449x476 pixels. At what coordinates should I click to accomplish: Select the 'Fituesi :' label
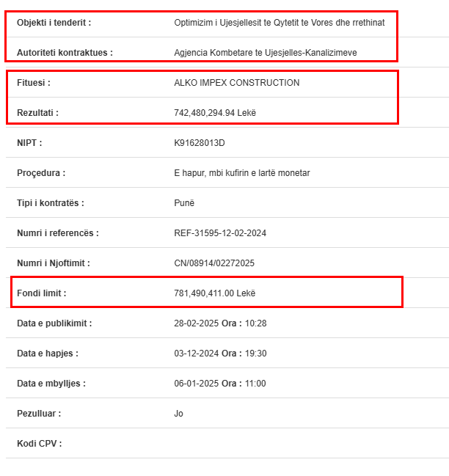point(34,83)
